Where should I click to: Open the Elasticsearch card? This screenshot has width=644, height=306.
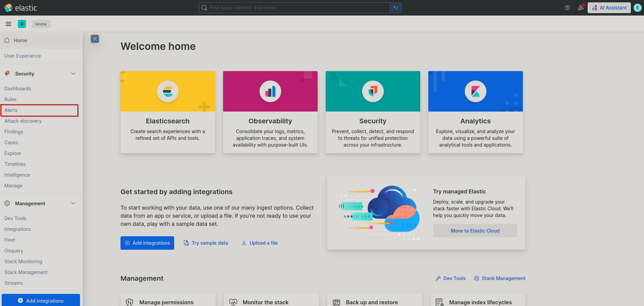pos(168,112)
